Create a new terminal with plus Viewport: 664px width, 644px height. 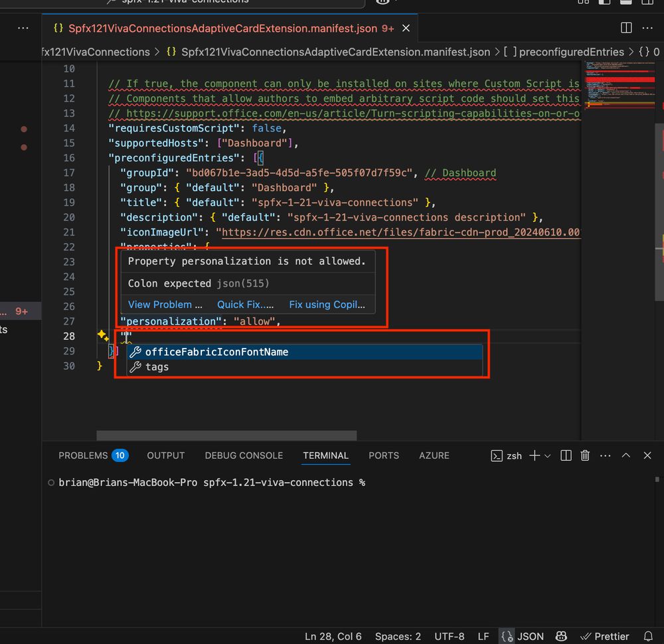pyautogui.click(x=535, y=455)
